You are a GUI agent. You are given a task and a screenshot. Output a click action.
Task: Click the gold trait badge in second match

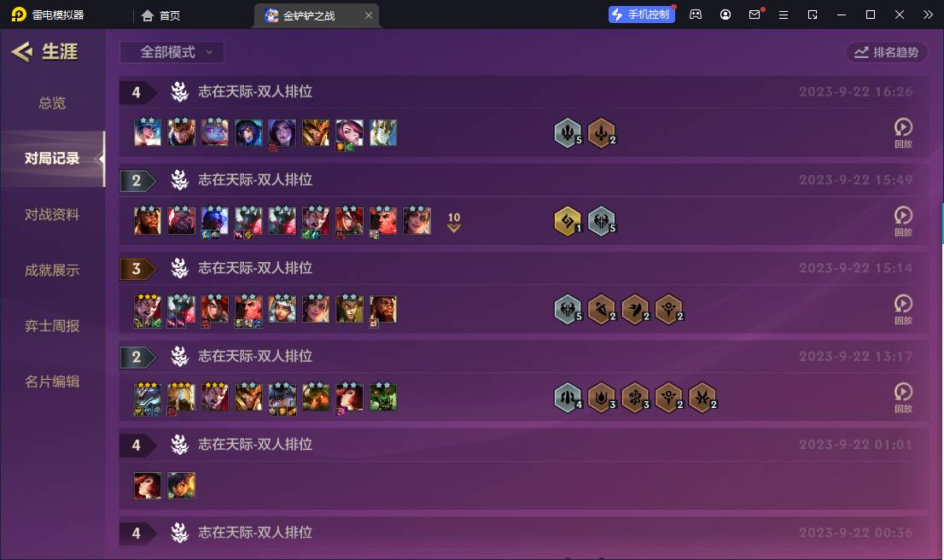(x=568, y=221)
